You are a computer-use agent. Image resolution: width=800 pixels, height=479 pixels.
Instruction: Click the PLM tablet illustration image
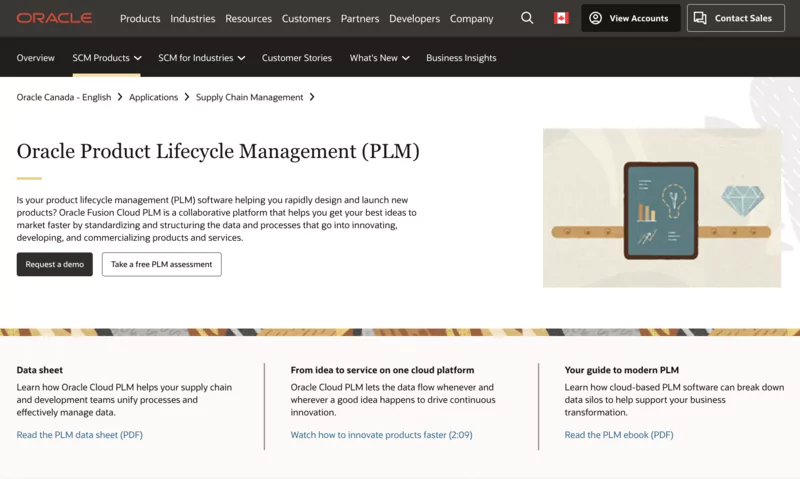tap(662, 208)
